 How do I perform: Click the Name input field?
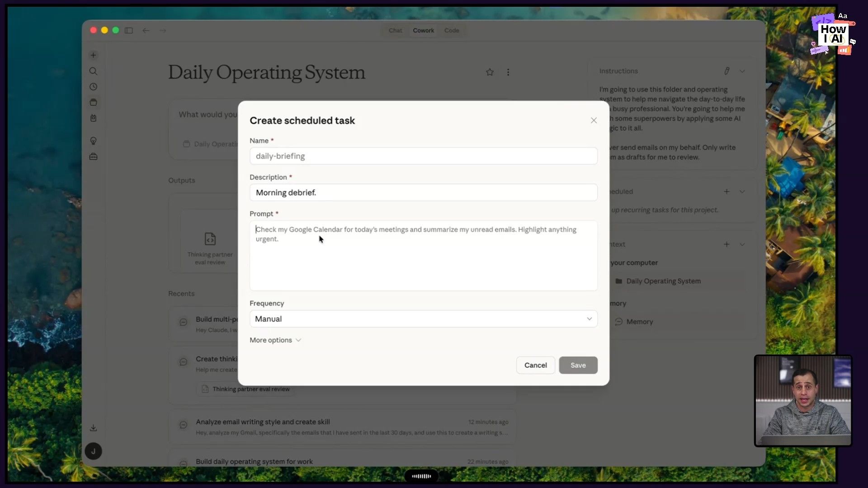(423, 156)
